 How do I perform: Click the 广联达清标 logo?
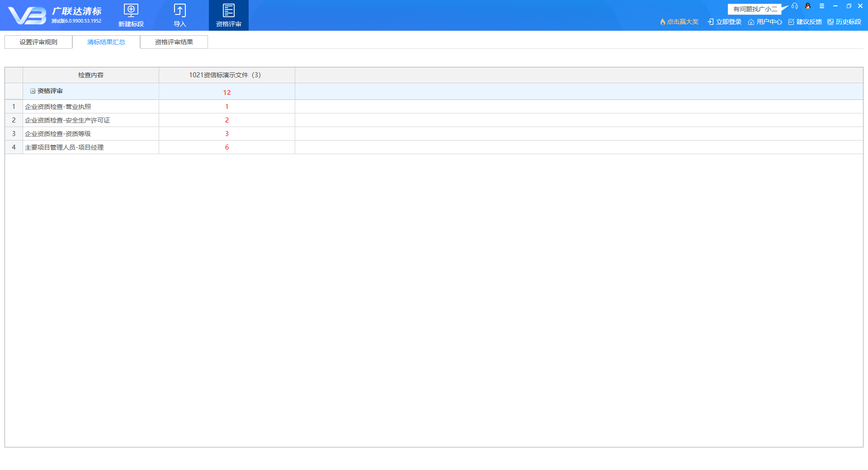(55, 15)
